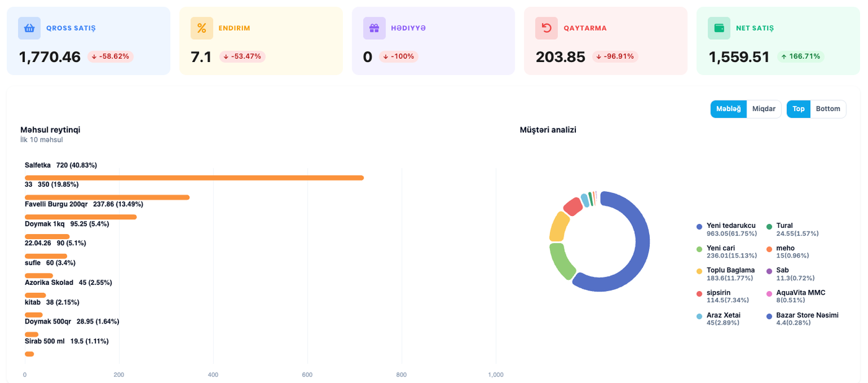This screenshot has height=383, width=868.
Task: Click the 166.71% growth badge
Action: pos(800,56)
